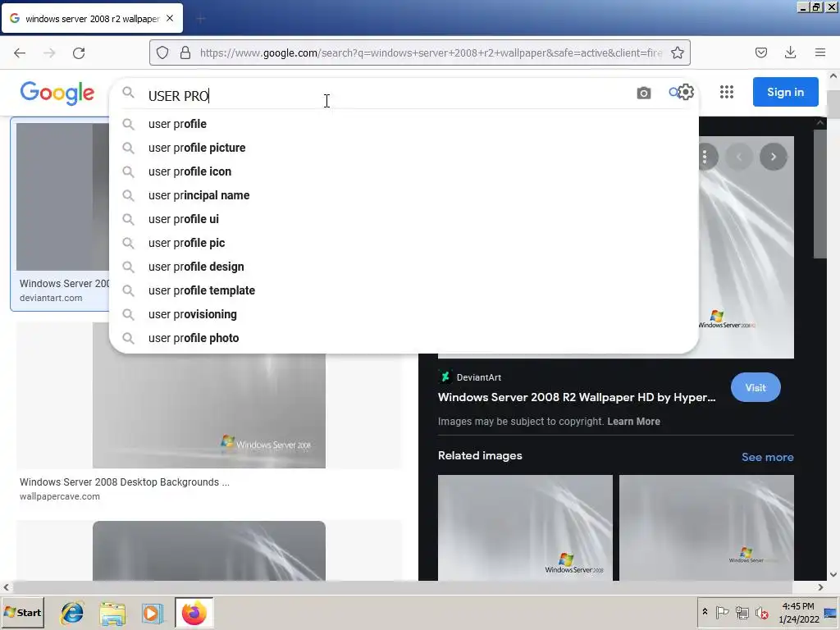
Task: Open the DeviantArt source link
Action: pos(470,377)
